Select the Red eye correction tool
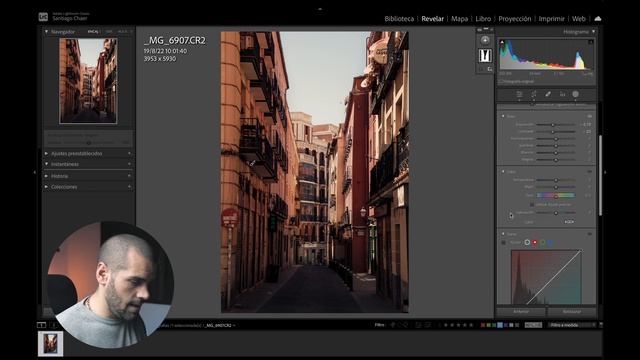This screenshot has height=360, width=640. [562, 94]
